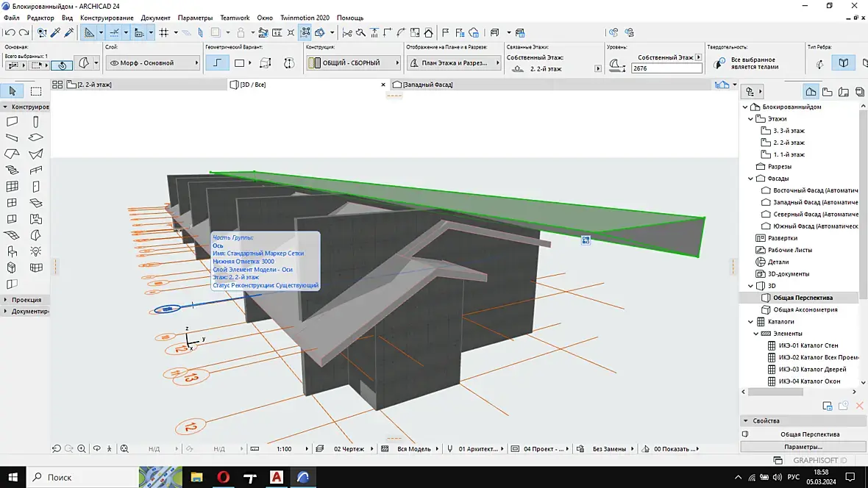Click the grid snap icon
The width and height of the screenshot is (868, 488).
click(164, 32)
